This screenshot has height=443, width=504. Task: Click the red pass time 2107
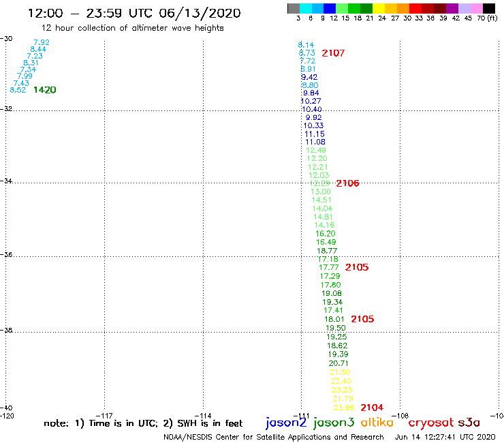(333, 53)
